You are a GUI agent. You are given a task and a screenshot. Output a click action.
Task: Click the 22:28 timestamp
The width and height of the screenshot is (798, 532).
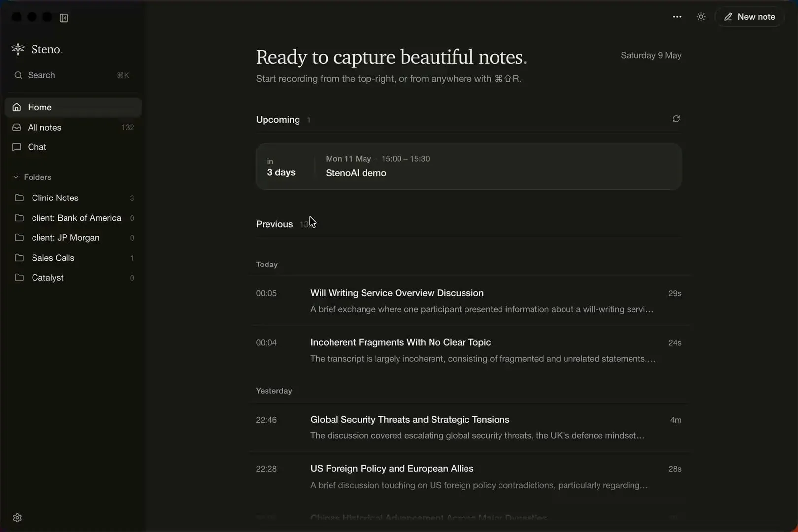(266, 469)
